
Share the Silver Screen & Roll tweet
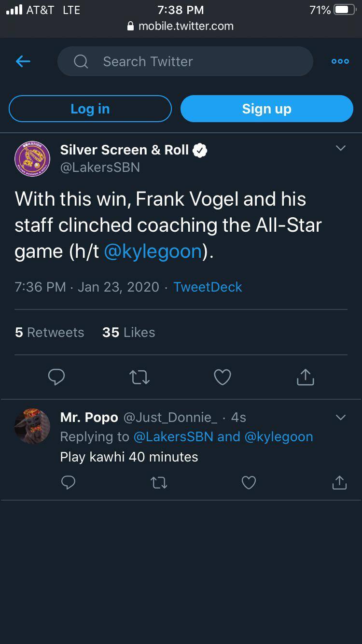(305, 377)
